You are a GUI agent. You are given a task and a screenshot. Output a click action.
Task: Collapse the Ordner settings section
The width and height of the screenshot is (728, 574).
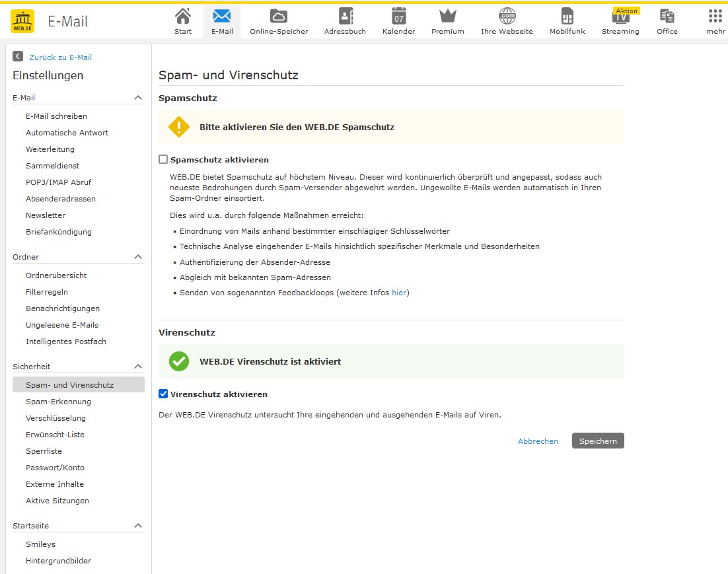(138, 257)
